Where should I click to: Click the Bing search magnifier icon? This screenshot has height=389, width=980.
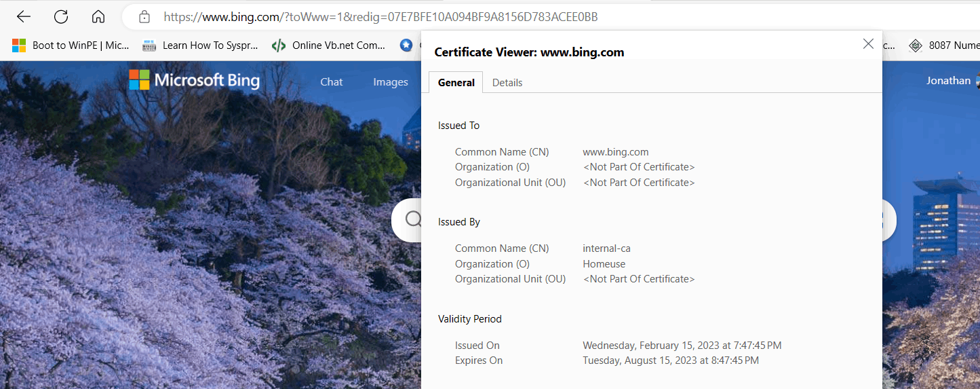point(413,219)
